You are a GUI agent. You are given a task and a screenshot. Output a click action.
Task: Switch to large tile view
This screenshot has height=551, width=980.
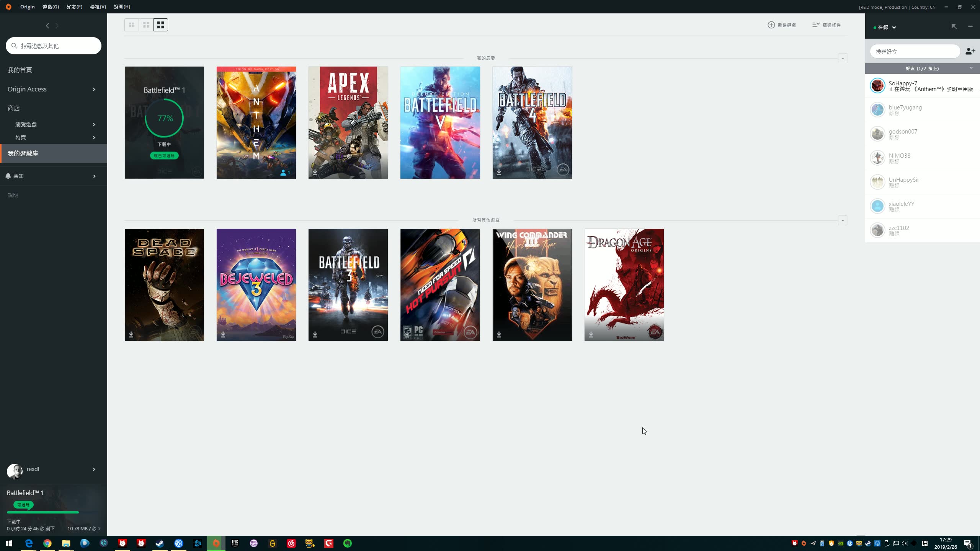[161, 25]
